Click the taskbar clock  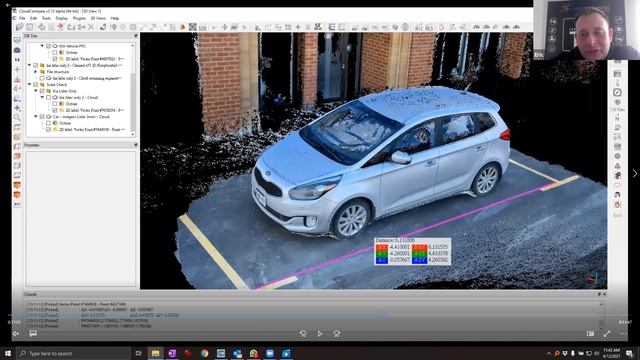click(611, 353)
